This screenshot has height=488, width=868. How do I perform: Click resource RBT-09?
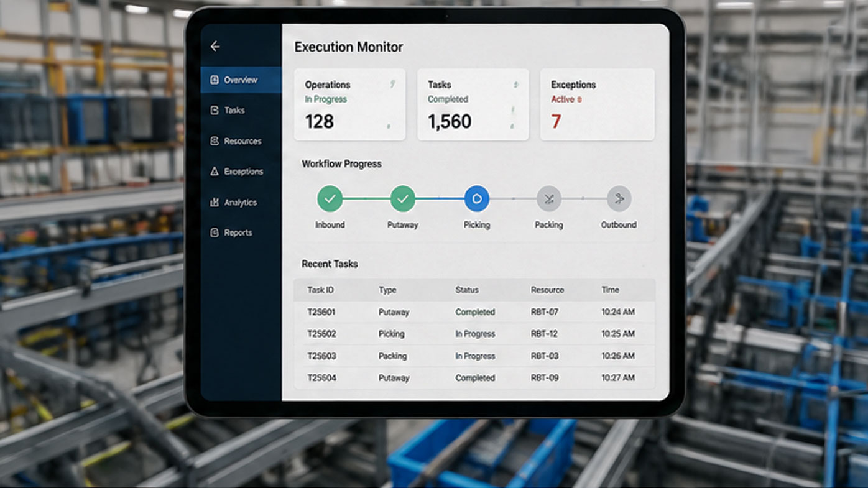coord(545,378)
